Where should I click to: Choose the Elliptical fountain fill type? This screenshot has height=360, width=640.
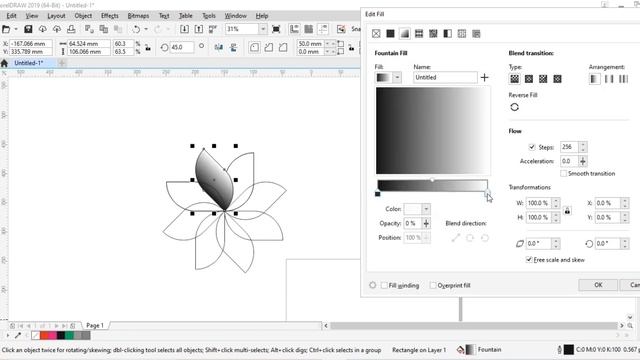529,79
